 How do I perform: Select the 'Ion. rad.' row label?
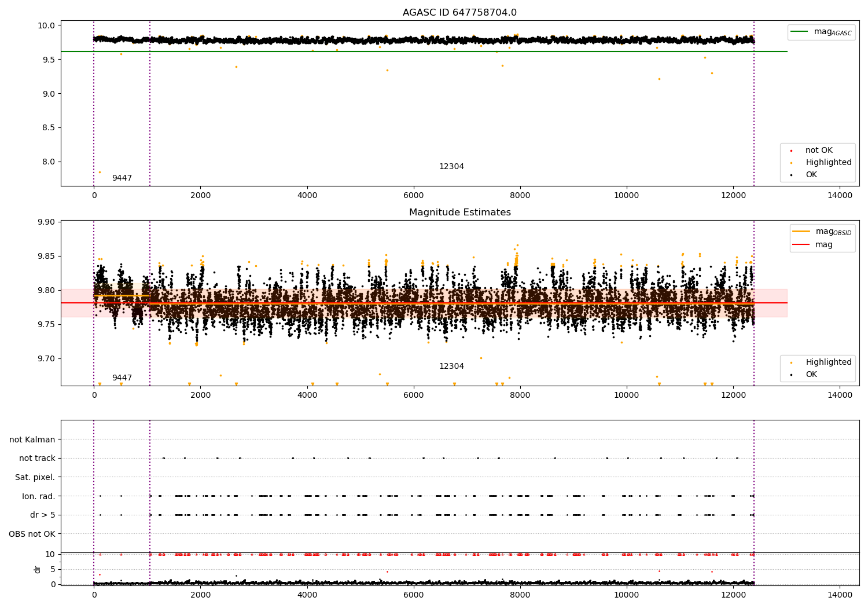click(39, 496)
